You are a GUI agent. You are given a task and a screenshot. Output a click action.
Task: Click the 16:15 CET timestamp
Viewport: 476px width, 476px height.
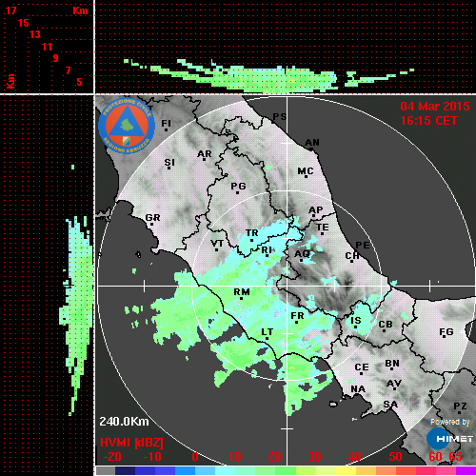point(428,121)
